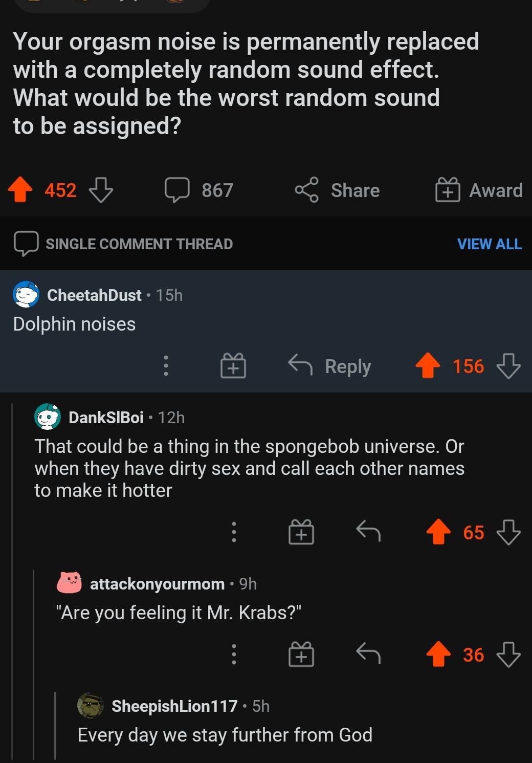Give an Award to the post

tap(479, 190)
